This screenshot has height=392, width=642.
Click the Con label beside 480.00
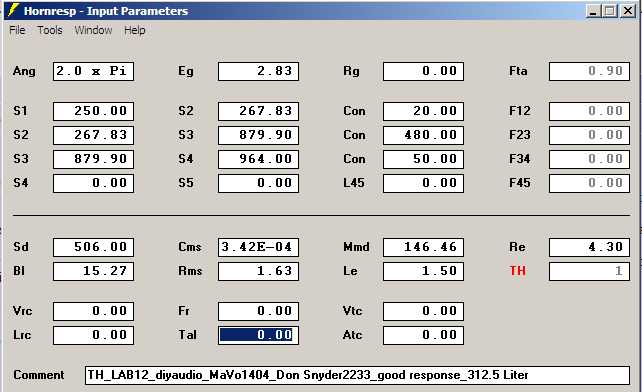click(x=354, y=135)
